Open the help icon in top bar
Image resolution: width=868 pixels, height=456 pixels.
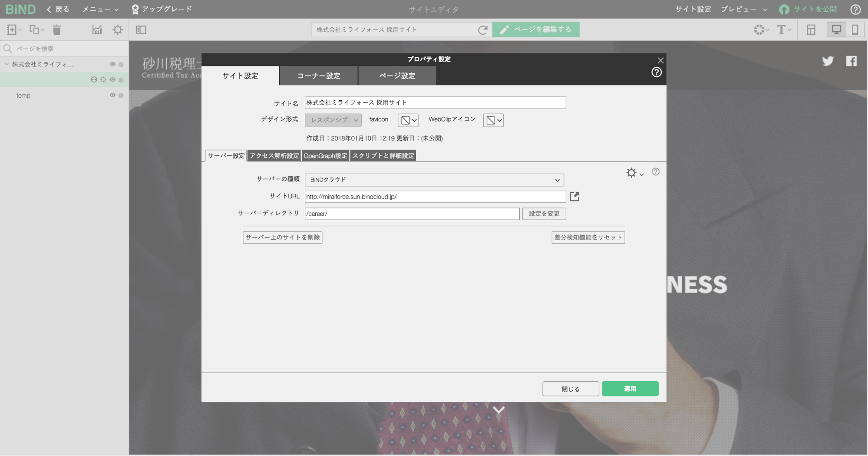[x=855, y=9]
